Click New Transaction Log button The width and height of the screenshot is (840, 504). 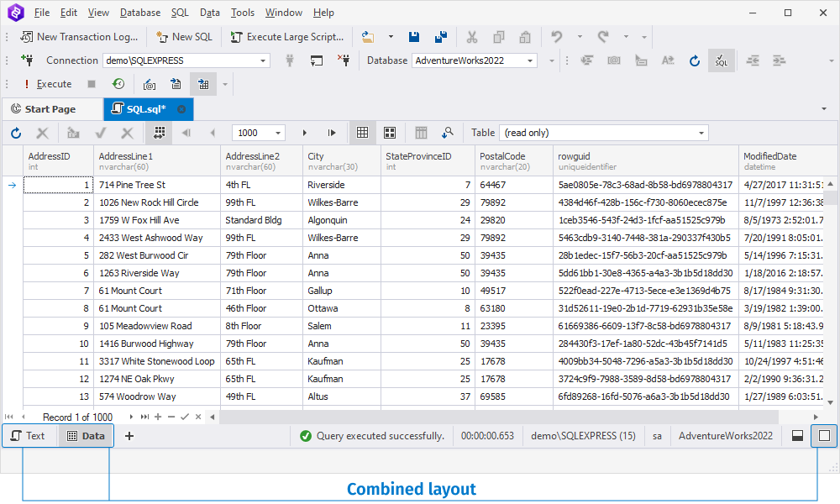tap(79, 37)
